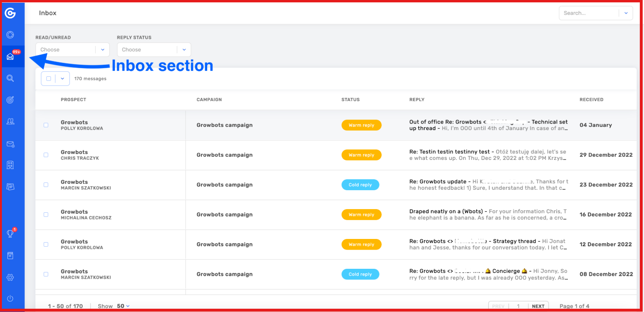This screenshot has width=644, height=312.
Task: Click the Warm reply badge on Michalina Cechosz's row
Action: click(362, 214)
